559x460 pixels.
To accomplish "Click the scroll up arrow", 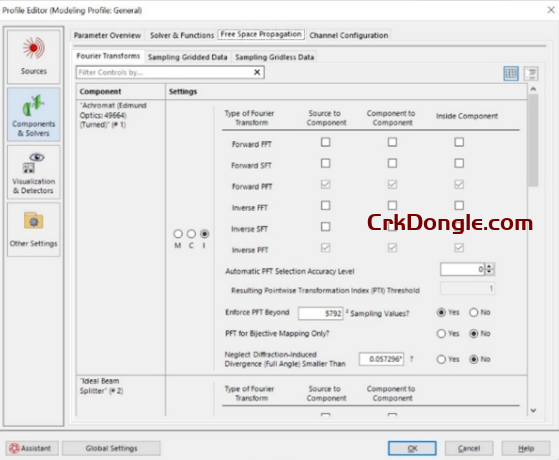I will (x=533, y=89).
